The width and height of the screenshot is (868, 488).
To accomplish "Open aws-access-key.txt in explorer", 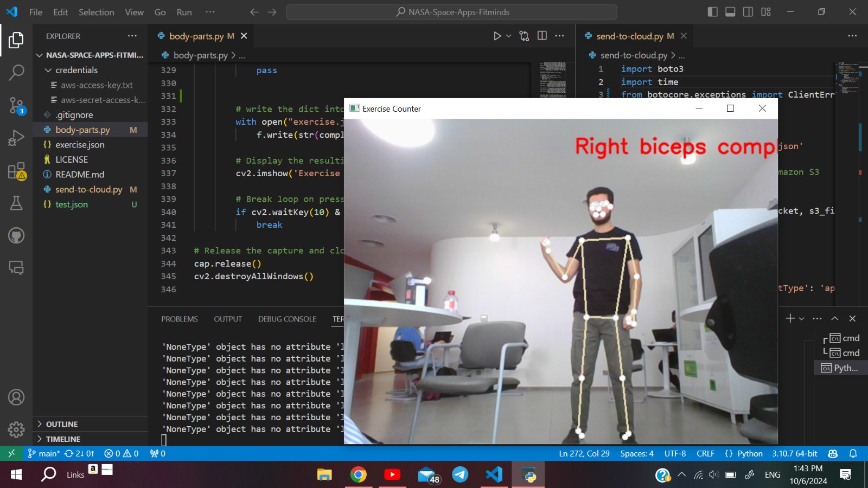I will pos(90,85).
